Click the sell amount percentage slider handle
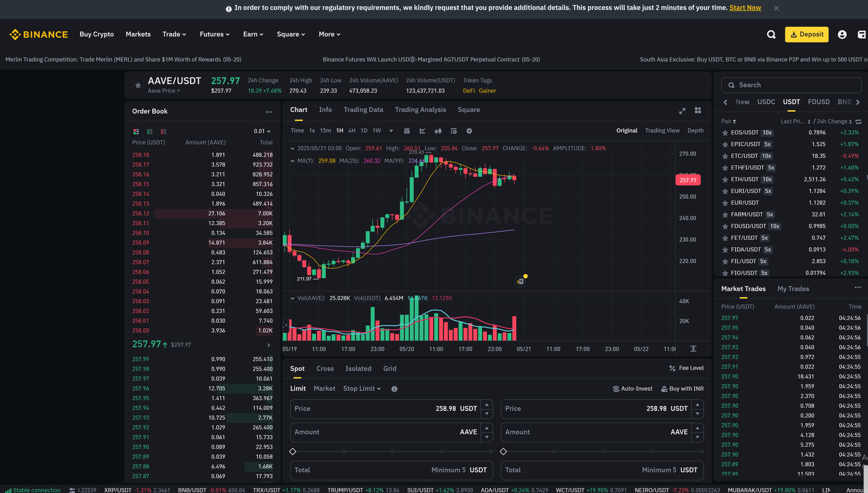The height and width of the screenshot is (493, 868). click(x=503, y=452)
